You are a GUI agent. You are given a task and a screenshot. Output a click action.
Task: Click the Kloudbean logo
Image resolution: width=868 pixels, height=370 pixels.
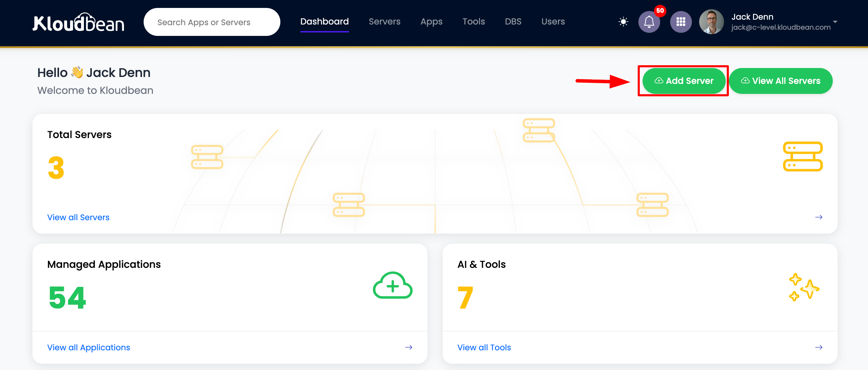78,22
